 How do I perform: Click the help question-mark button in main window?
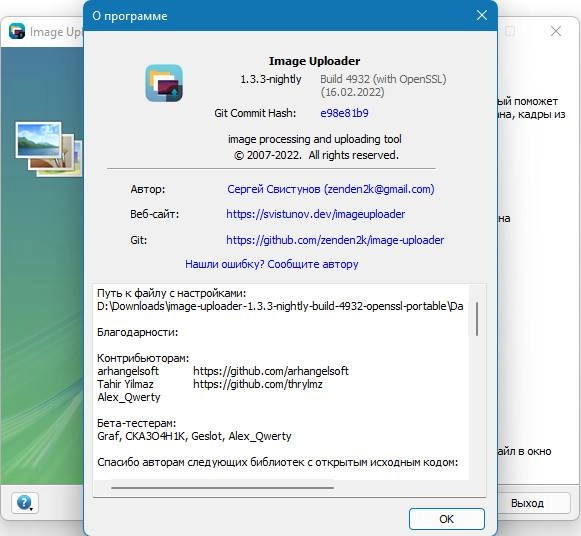pos(24,503)
